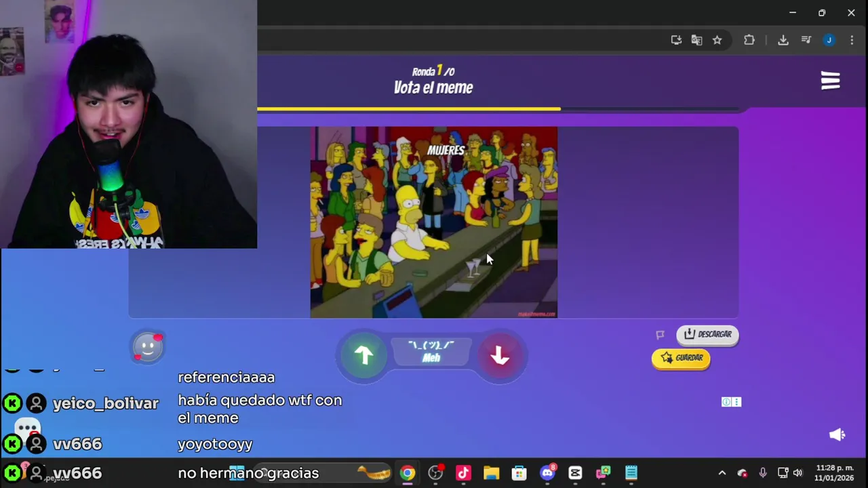Open Chrome media controls icon

point(806,40)
